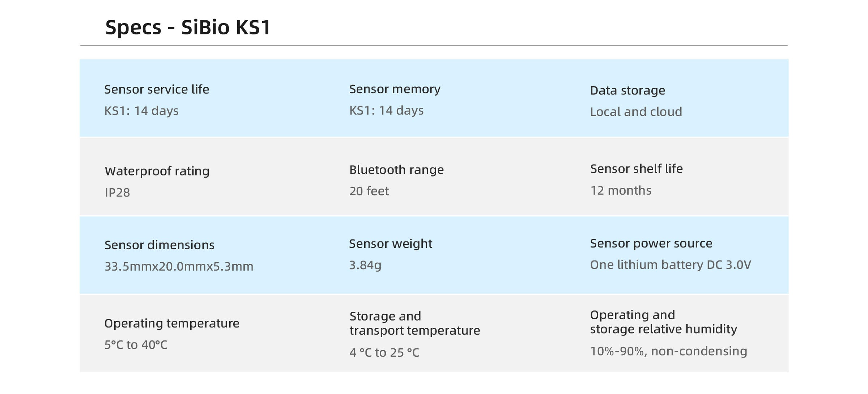Click the "Bluetooth range" label

coord(396,170)
